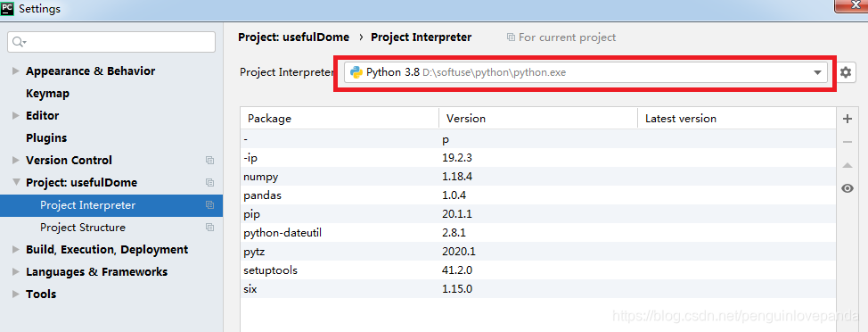Collapse the Project: usefulDome section
The width and height of the screenshot is (868, 332).
click(15, 182)
